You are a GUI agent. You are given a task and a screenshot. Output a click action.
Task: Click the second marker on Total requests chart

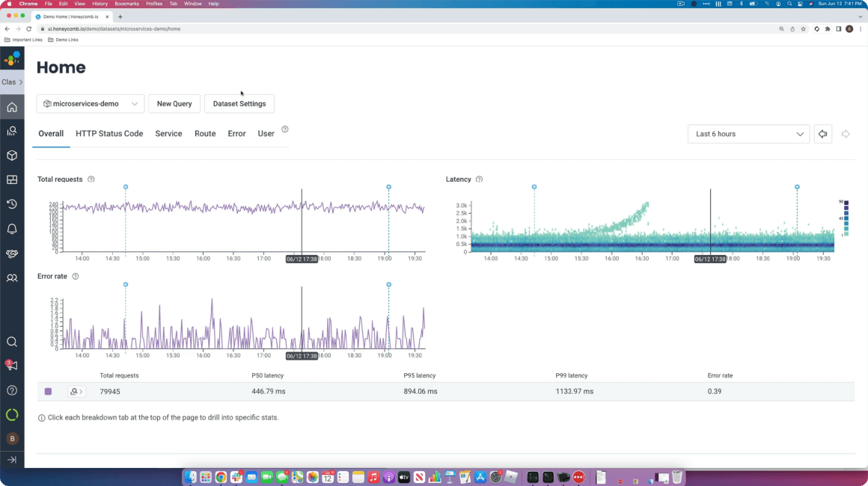pyautogui.click(x=388, y=187)
